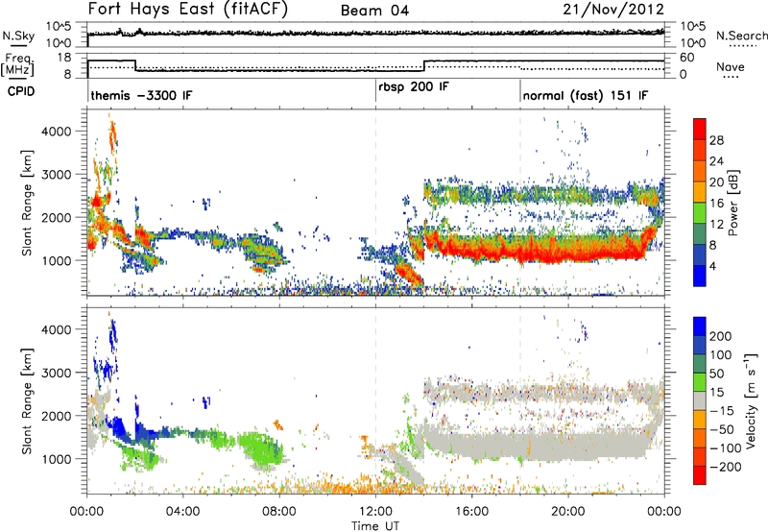
Task: Click the gray segment of the velocity colorbar
Action: click(700, 401)
